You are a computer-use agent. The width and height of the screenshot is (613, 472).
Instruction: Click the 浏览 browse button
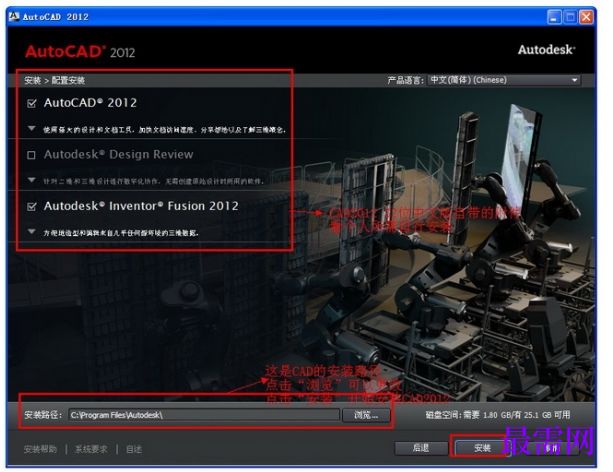click(x=366, y=415)
